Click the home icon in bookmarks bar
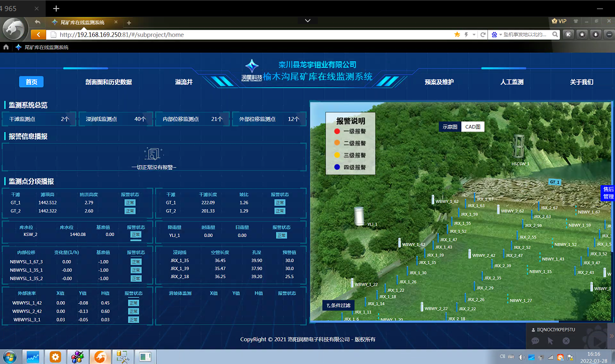The width and height of the screenshot is (615, 364). click(6, 47)
